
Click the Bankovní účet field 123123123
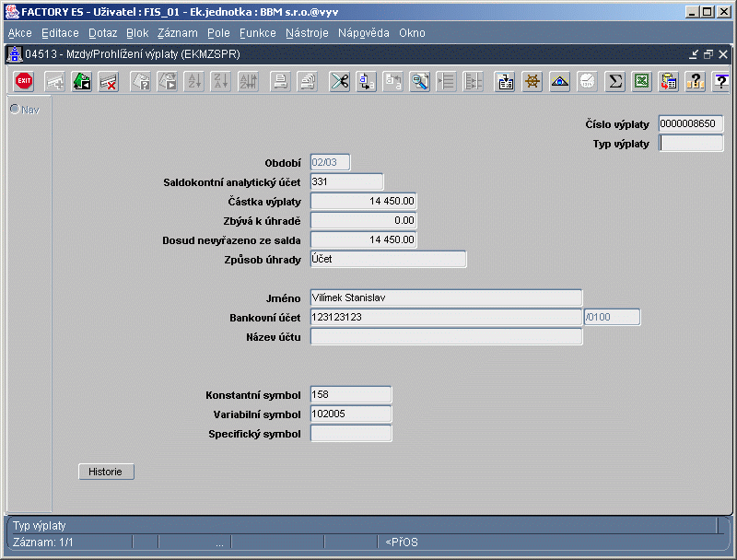coord(446,317)
